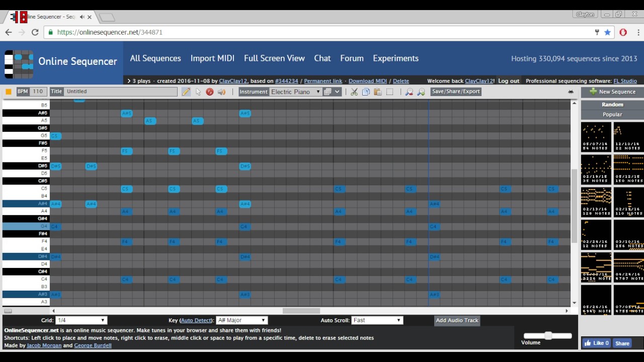
Task: Select the Popular tab in sidebar
Action: pyautogui.click(x=612, y=114)
